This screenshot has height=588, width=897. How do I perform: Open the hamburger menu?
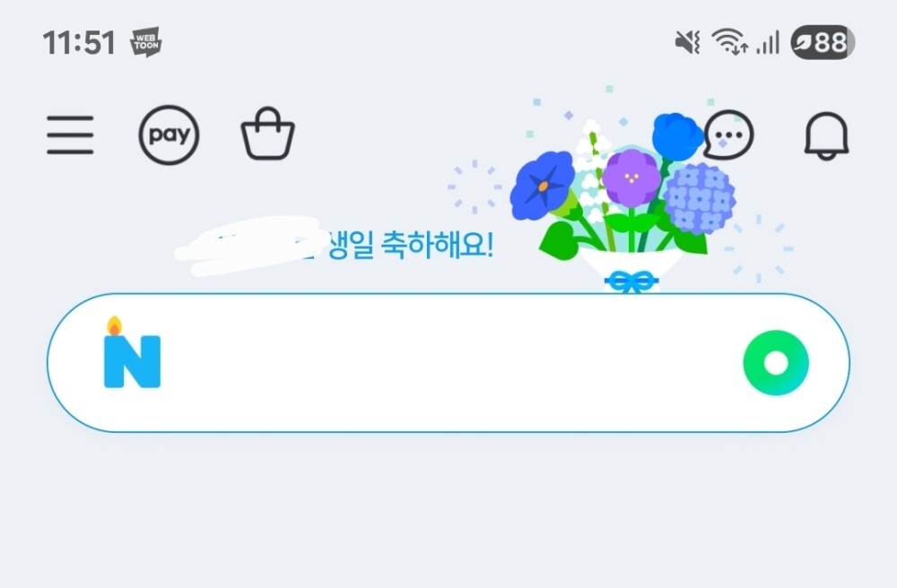point(70,134)
